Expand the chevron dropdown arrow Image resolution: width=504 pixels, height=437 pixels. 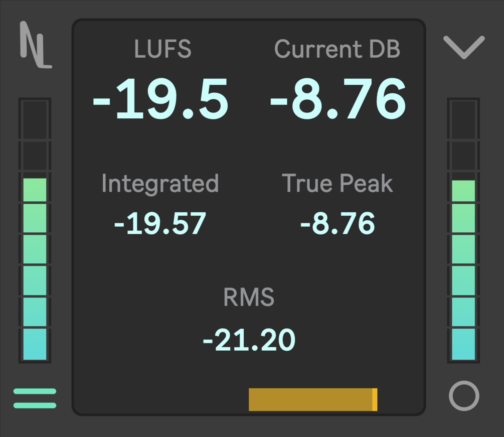click(x=464, y=47)
